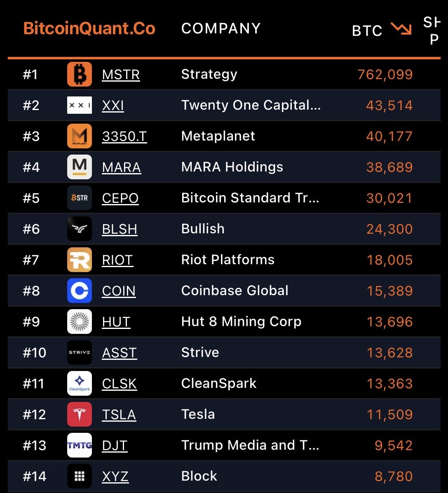Click the Hut 8 sunburst logo icon
Viewport: 448px width, 493px height.
coord(80,322)
